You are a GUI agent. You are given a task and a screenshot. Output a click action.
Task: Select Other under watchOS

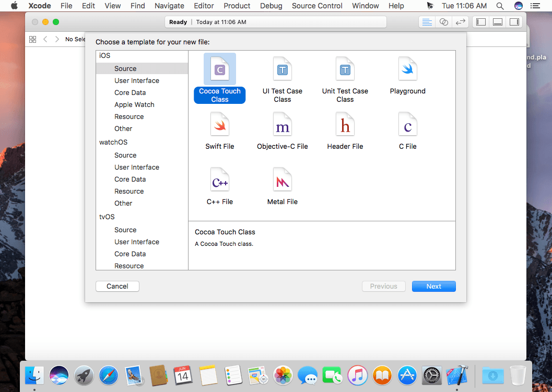click(x=142, y=203)
